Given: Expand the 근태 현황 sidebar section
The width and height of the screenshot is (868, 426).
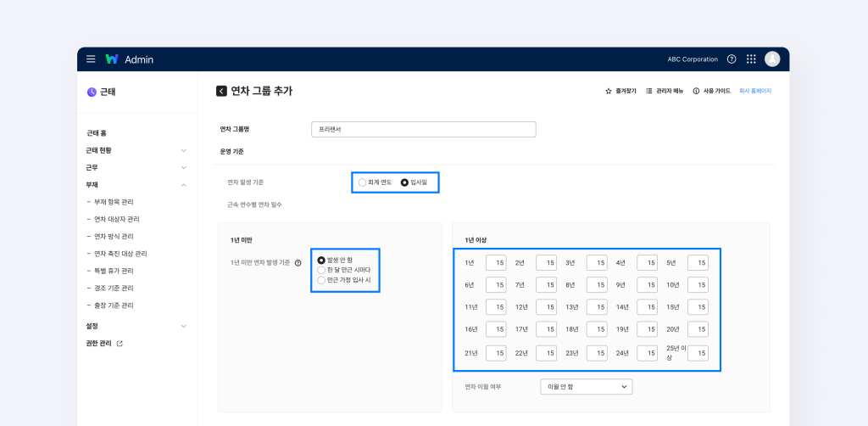Looking at the screenshot, I should [184, 150].
